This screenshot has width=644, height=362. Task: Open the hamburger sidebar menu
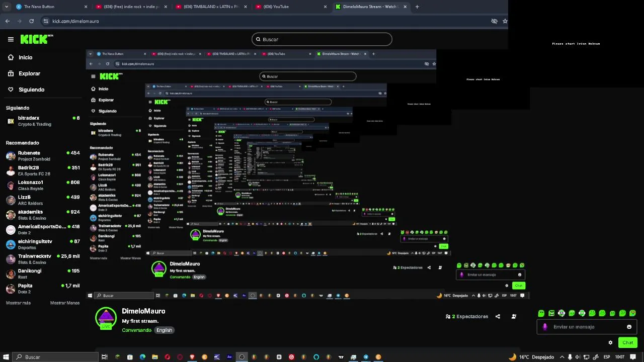point(11,39)
